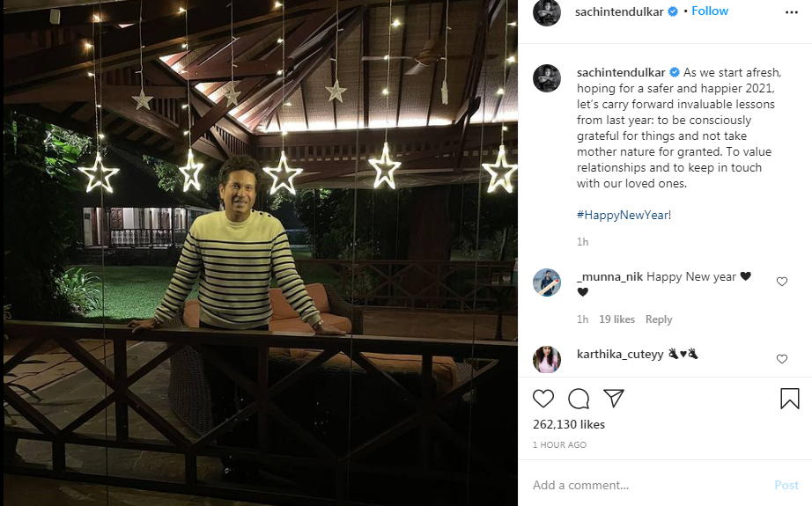View the 19 likes on the comment
This screenshot has width=812, height=506.
click(x=616, y=319)
